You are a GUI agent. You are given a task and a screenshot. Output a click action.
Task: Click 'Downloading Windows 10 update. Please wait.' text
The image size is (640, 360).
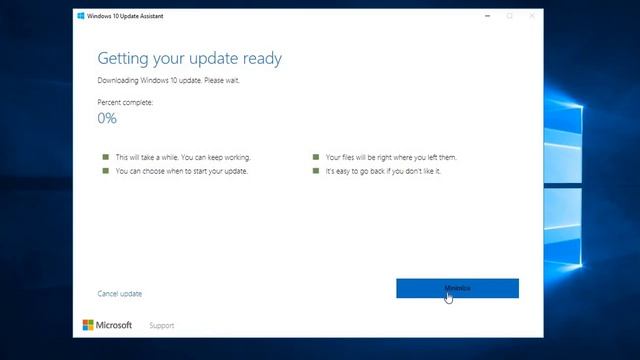pyautogui.click(x=168, y=80)
